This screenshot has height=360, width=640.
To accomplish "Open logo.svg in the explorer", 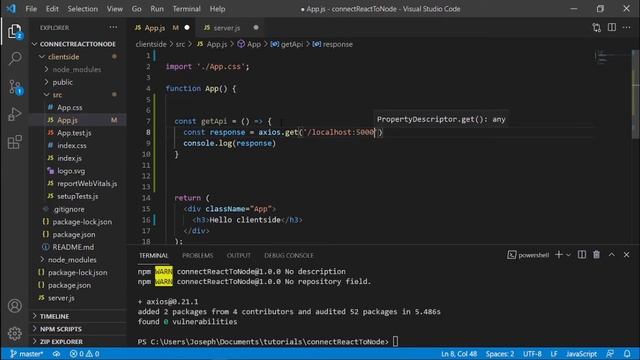I will click(71, 171).
